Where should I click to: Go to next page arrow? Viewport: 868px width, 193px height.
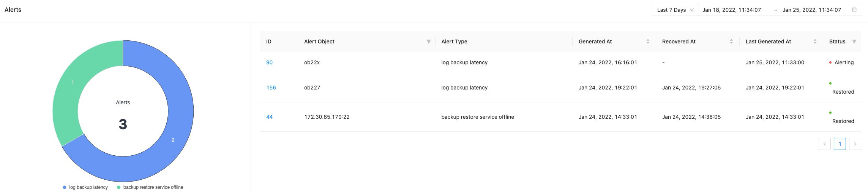tap(855, 144)
